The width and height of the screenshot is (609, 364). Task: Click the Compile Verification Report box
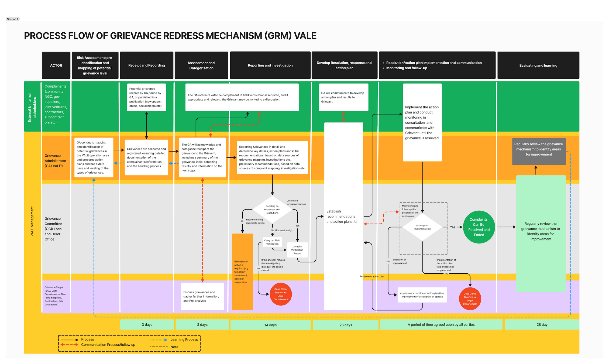pos(297,250)
